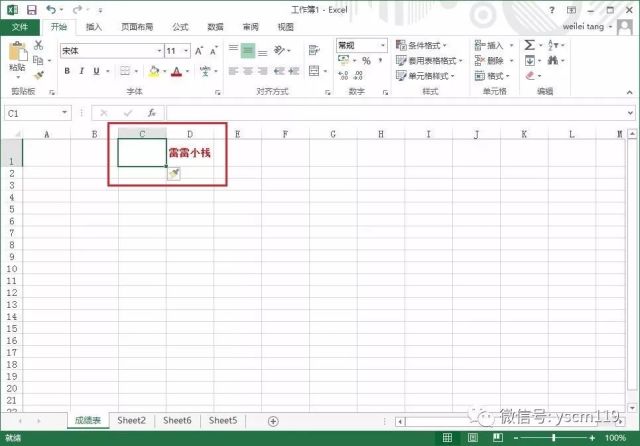This screenshot has width=640, height=446.
Task: Click the Cut scissors icon
Action: coord(38,45)
